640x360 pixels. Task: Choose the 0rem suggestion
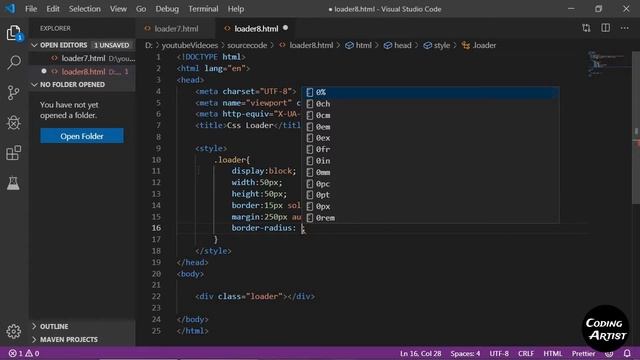point(430,218)
